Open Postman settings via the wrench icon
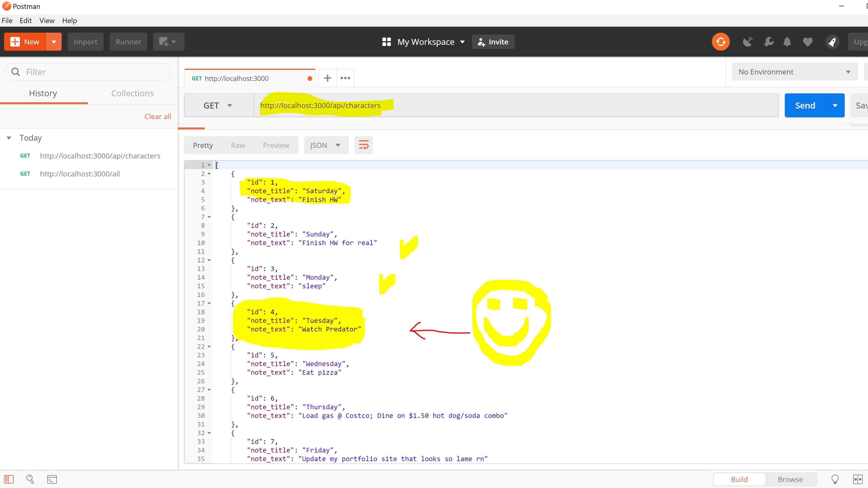Screen dimensions: 868x488 tap(769, 42)
